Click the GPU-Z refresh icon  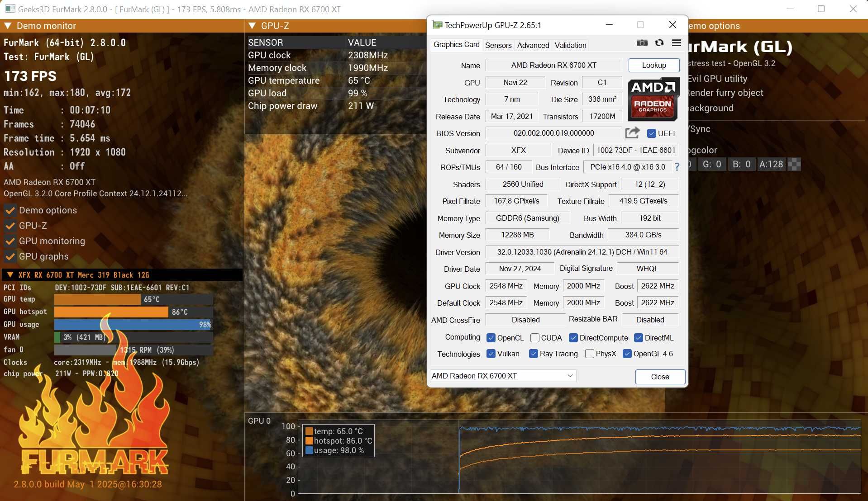click(x=659, y=43)
